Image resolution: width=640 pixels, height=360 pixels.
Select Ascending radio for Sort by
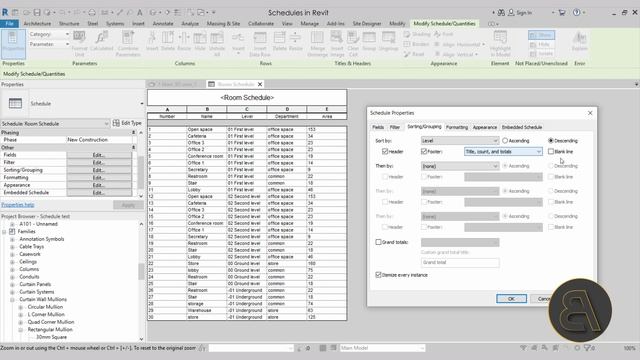coord(505,140)
